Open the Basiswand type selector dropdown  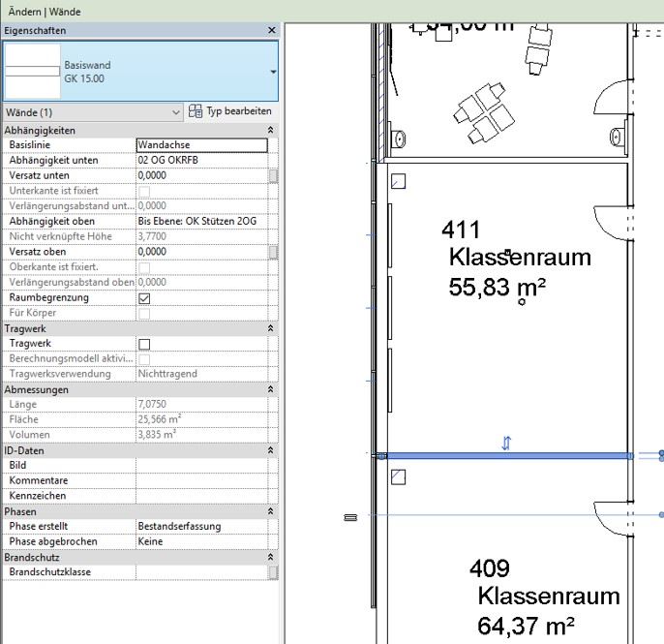coord(273,72)
